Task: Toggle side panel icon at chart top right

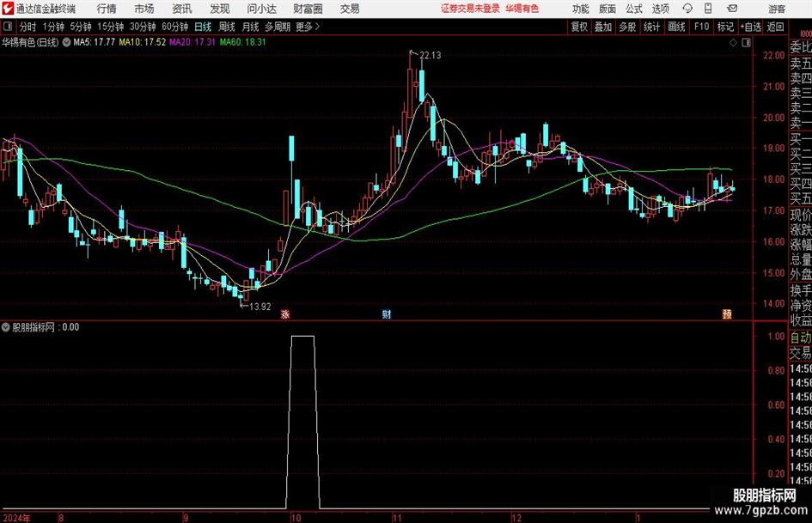Action: pos(746,43)
